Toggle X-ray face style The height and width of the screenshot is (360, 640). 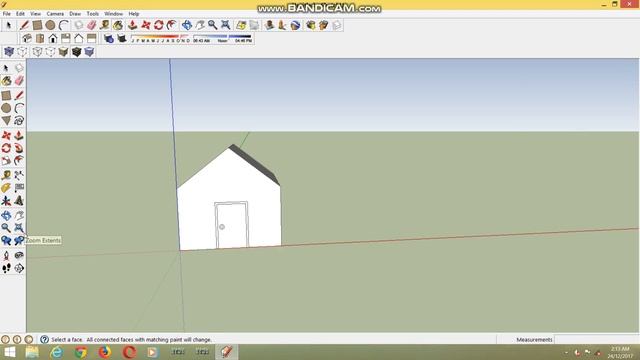9,52
